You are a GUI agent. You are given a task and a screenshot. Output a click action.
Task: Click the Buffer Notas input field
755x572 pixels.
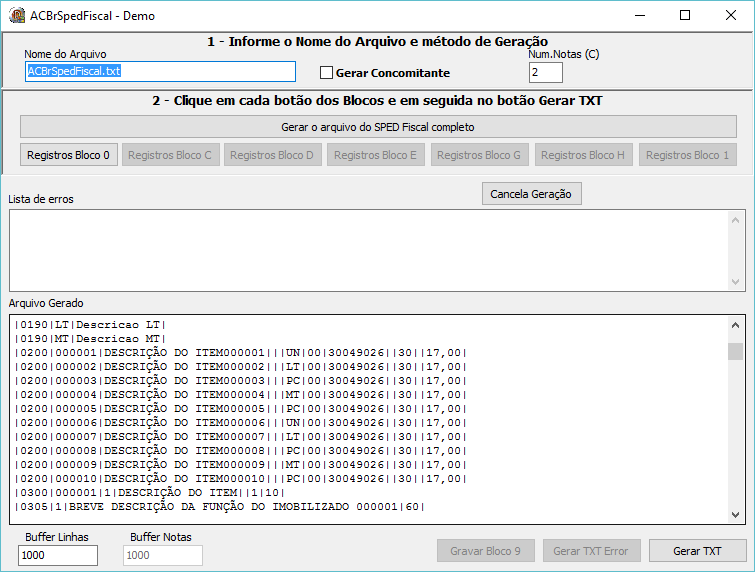(x=163, y=555)
